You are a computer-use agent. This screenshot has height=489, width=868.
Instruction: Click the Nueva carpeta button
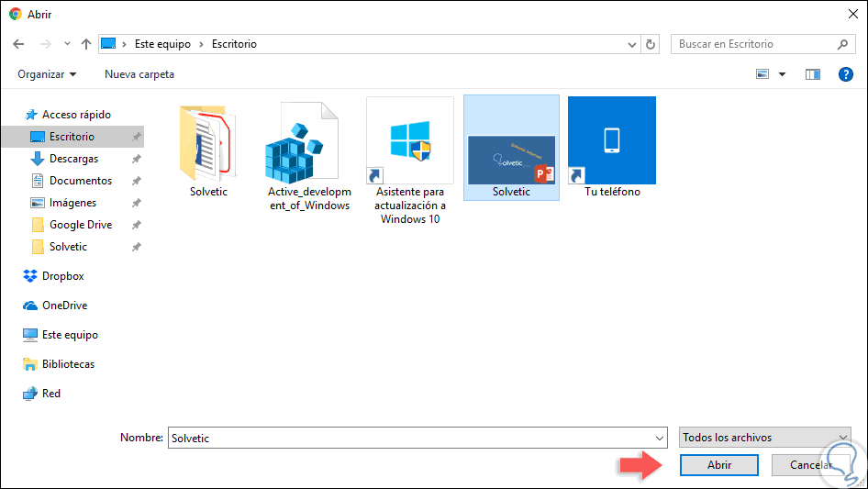(139, 74)
